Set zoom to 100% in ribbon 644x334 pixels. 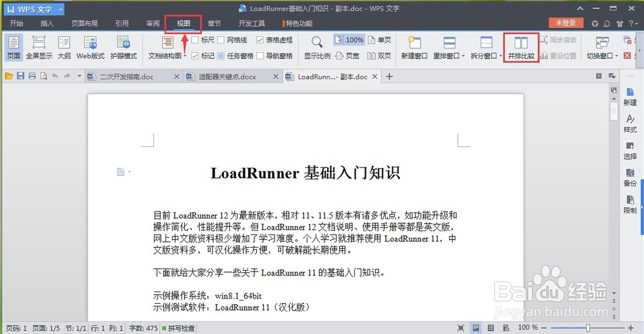(349, 40)
